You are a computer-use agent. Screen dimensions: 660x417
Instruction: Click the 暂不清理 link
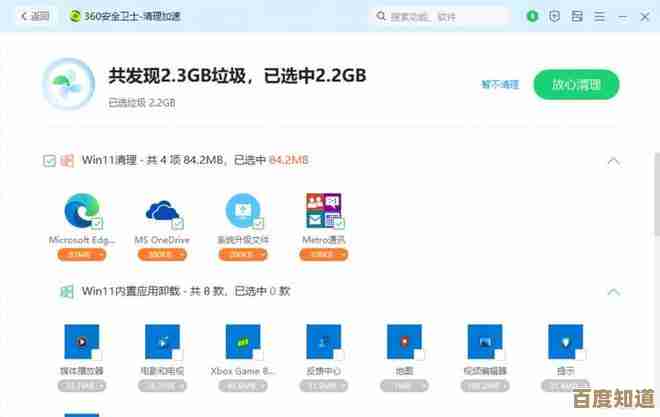(x=500, y=85)
